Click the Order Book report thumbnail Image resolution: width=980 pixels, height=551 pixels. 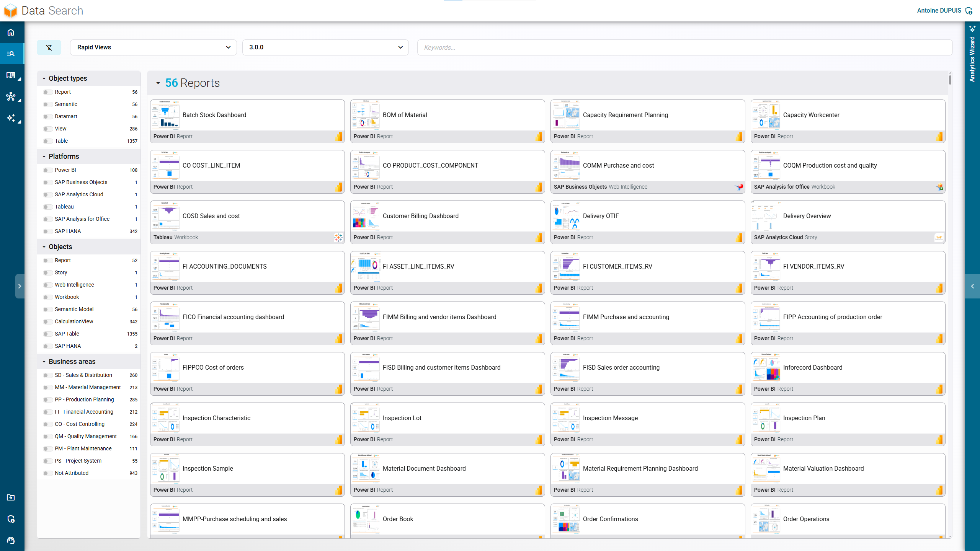tap(366, 519)
